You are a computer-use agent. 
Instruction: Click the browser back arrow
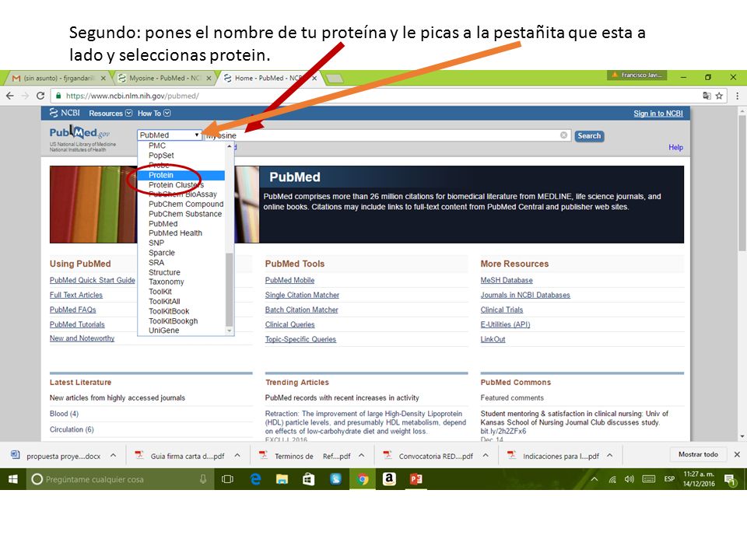point(10,96)
